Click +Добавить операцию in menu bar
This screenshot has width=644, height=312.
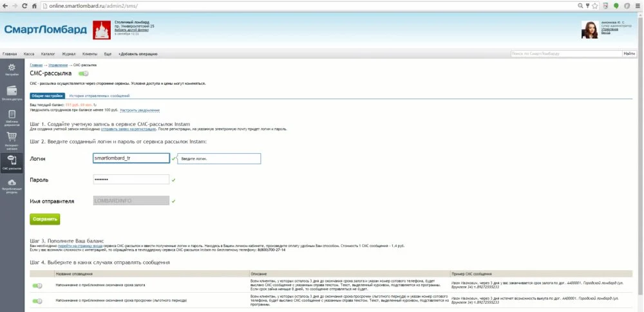click(x=138, y=54)
